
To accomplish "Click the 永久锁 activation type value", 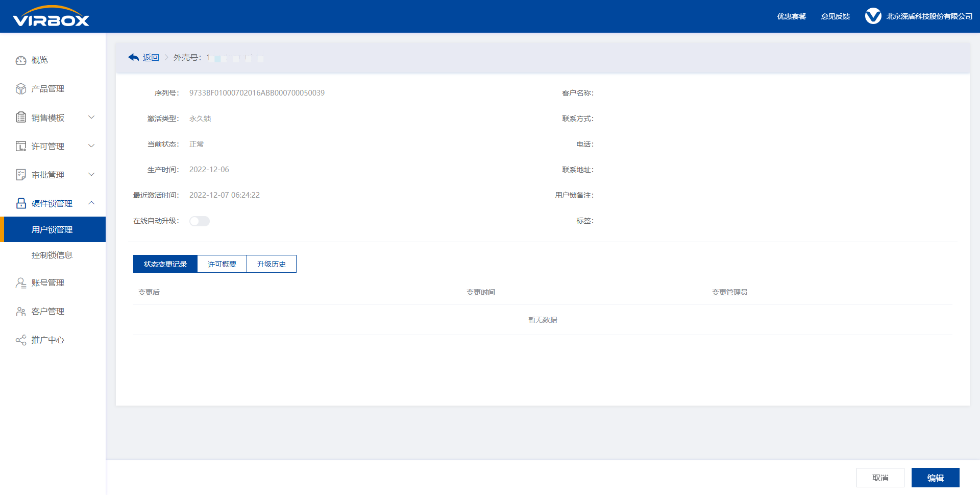I will [x=200, y=119].
